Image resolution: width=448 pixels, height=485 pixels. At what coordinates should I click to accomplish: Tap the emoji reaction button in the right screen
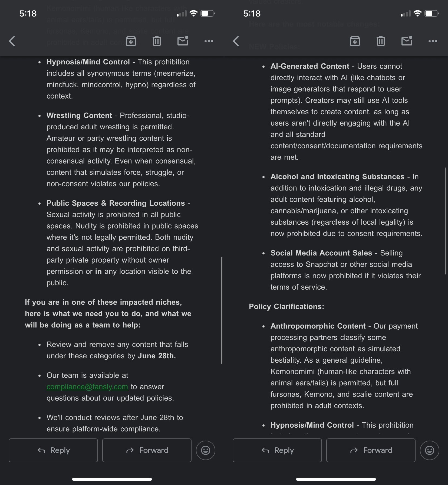tap(430, 450)
